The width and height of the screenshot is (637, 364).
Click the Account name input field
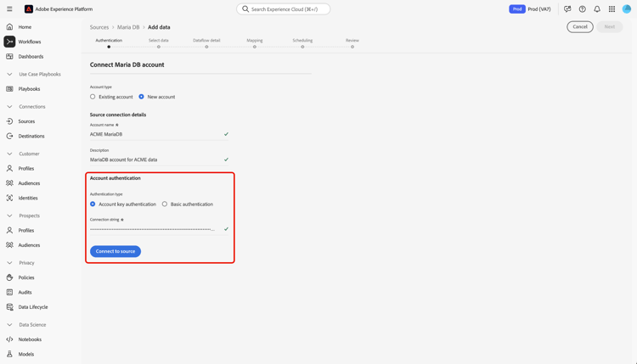(x=159, y=134)
